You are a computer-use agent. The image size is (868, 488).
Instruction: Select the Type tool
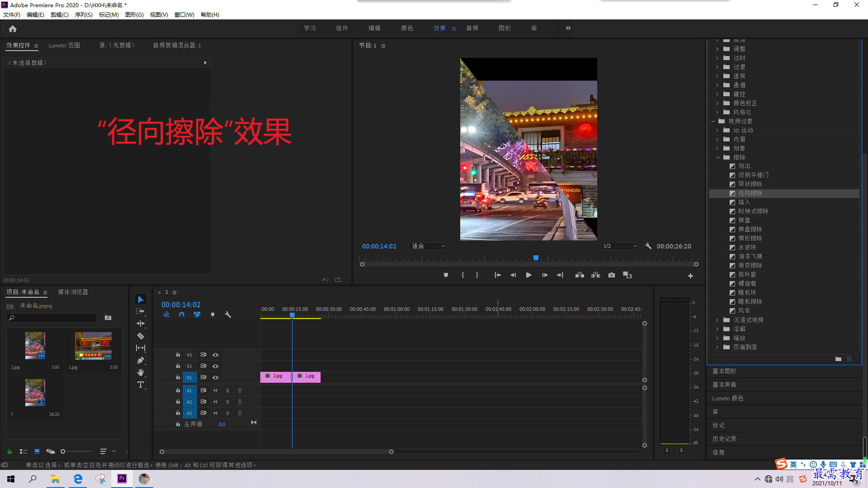click(141, 385)
